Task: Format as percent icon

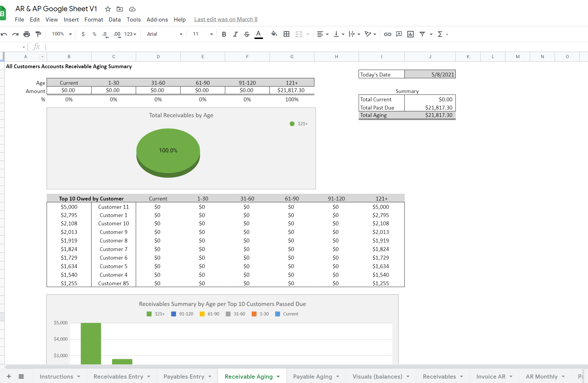Action: pos(94,34)
